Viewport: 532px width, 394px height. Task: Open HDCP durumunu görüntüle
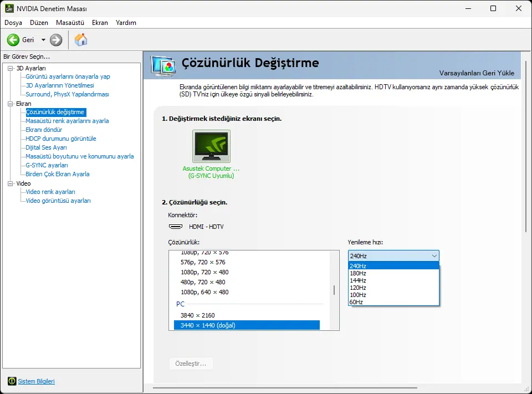(61, 139)
